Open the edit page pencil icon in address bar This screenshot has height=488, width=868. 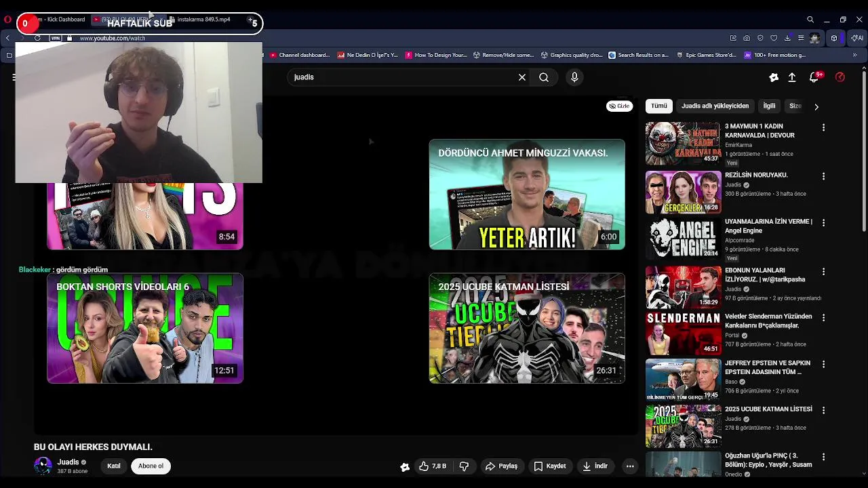click(x=733, y=38)
